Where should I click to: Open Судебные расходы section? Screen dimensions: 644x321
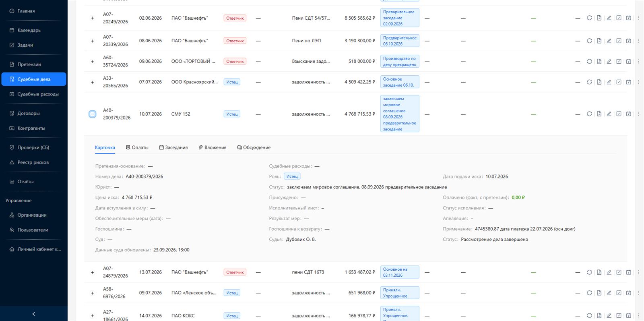34,94
